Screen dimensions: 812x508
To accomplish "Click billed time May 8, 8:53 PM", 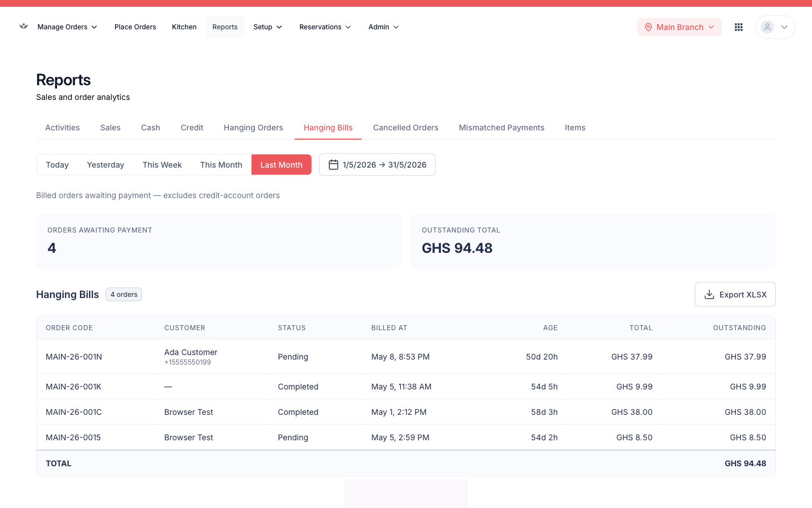I will click(400, 357).
